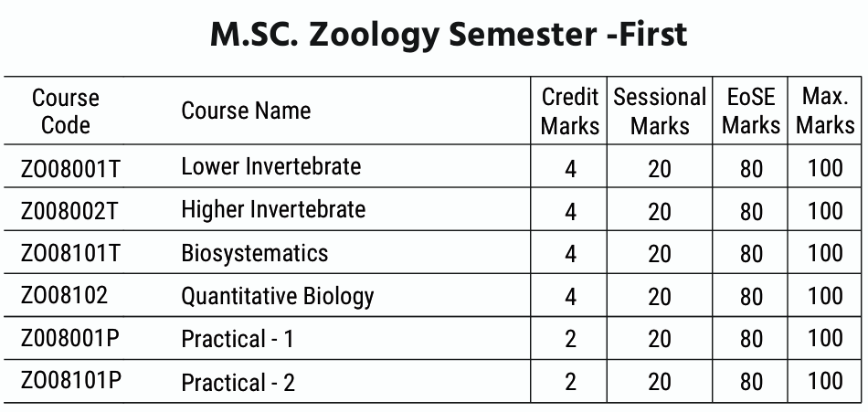The width and height of the screenshot is (868, 412).
Task: Select the course code for Biosystematics
Action: [x=70, y=253]
